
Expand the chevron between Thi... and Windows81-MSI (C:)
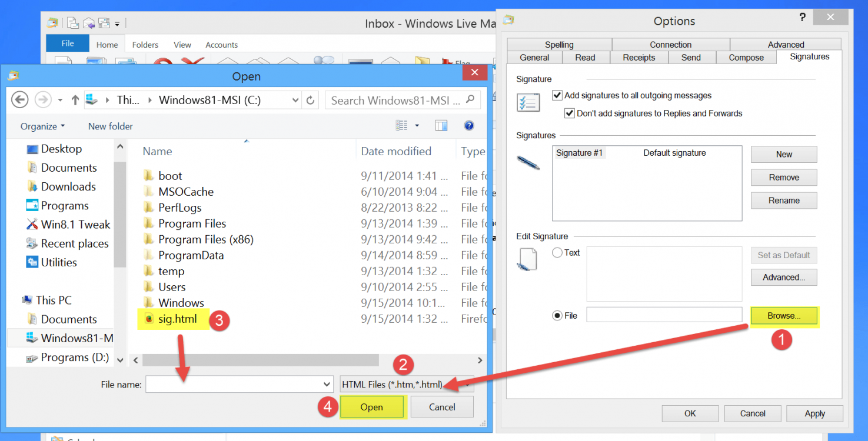150,101
